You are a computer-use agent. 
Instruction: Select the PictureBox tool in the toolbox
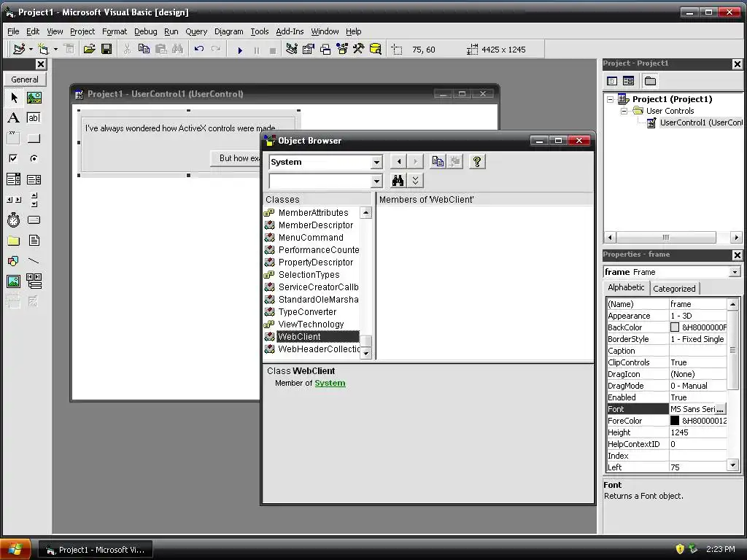[x=34, y=98]
